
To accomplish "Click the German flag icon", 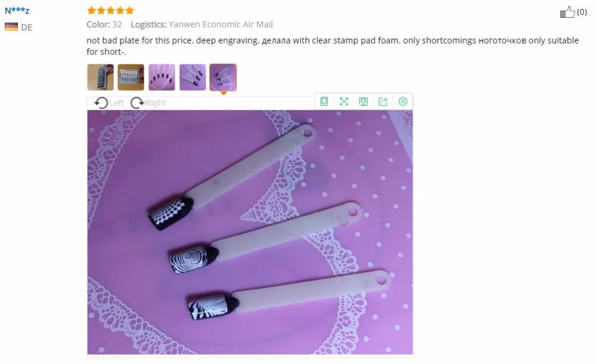I will click(x=11, y=27).
